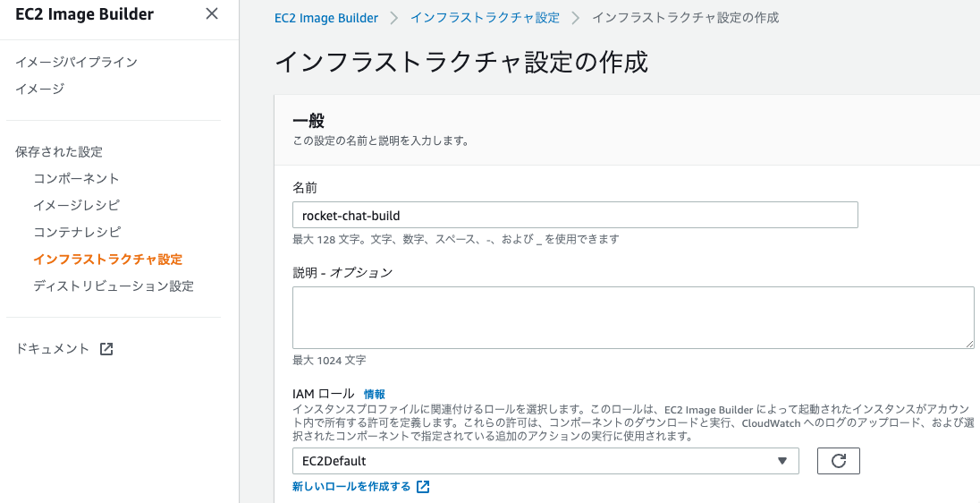Image resolution: width=980 pixels, height=503 pixels.
Task: Click the refresh icon next to IAM role
Action: tap(839, 461)
